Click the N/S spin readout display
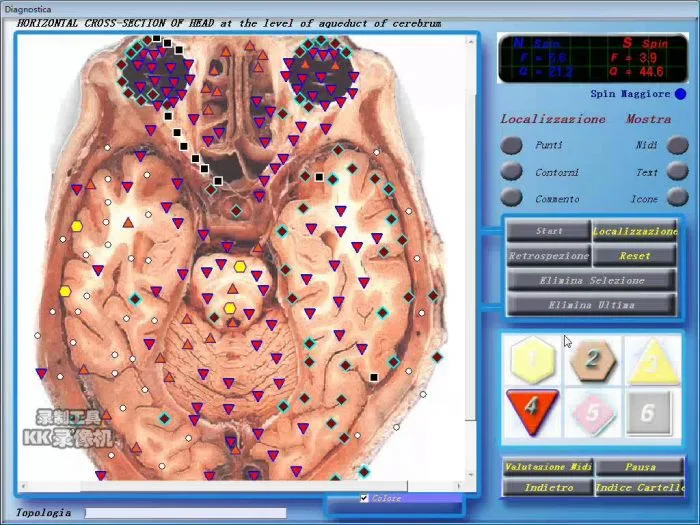The height and width of the screenshot is (525, 700). [x=590, y=58]
